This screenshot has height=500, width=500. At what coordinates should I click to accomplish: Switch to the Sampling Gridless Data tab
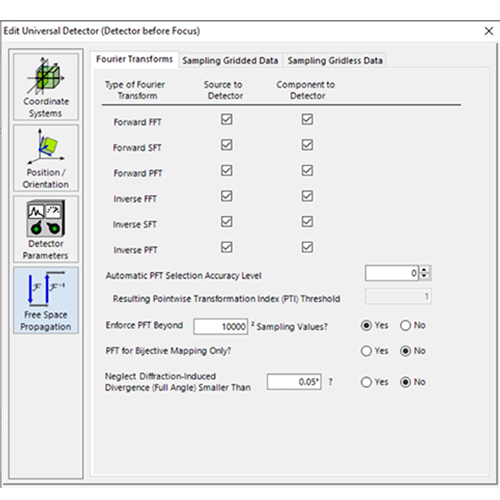[x=335, y=61]
